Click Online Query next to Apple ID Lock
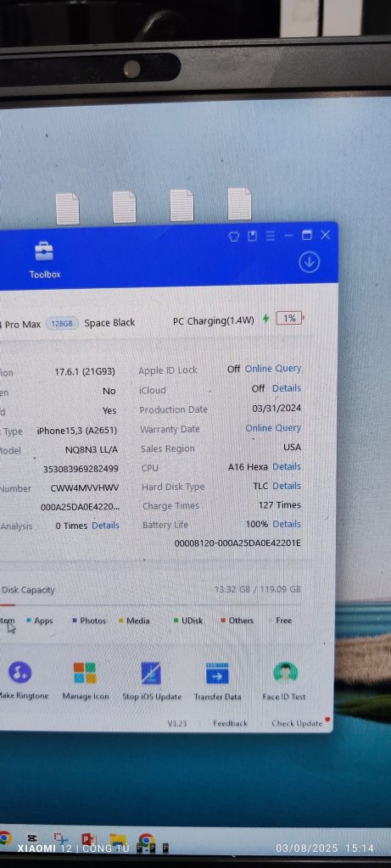Viewport: 391px width, 868px height. (x=273, y=369)
